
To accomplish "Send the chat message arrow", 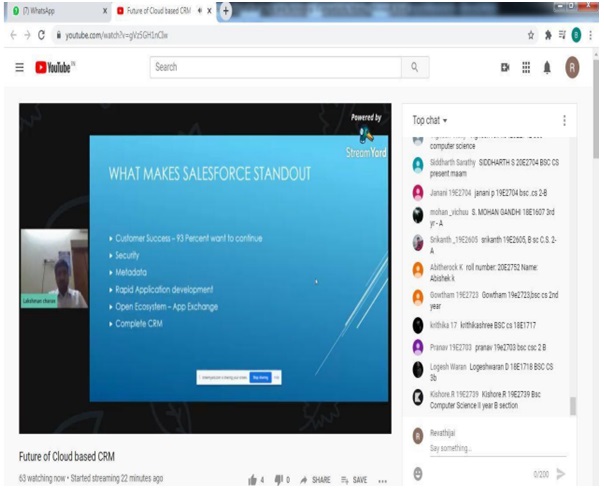I will click(x=561, y=474).
